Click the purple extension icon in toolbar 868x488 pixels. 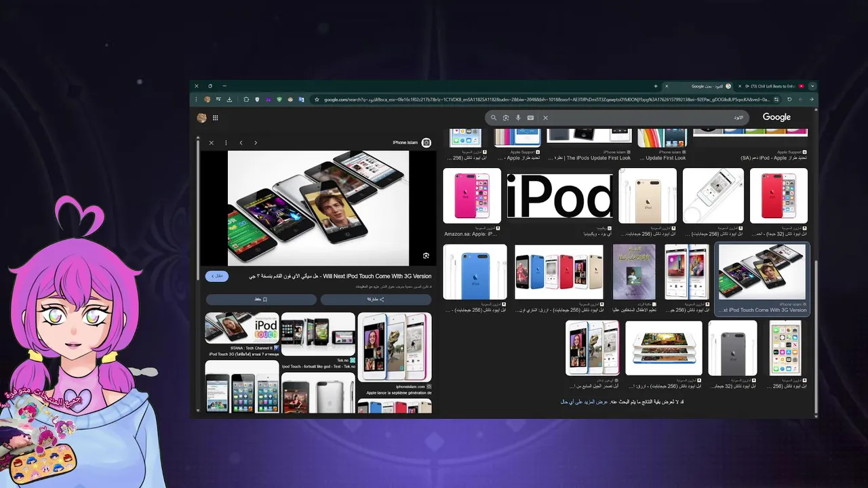pyautogui.click(x=268, y=99)
